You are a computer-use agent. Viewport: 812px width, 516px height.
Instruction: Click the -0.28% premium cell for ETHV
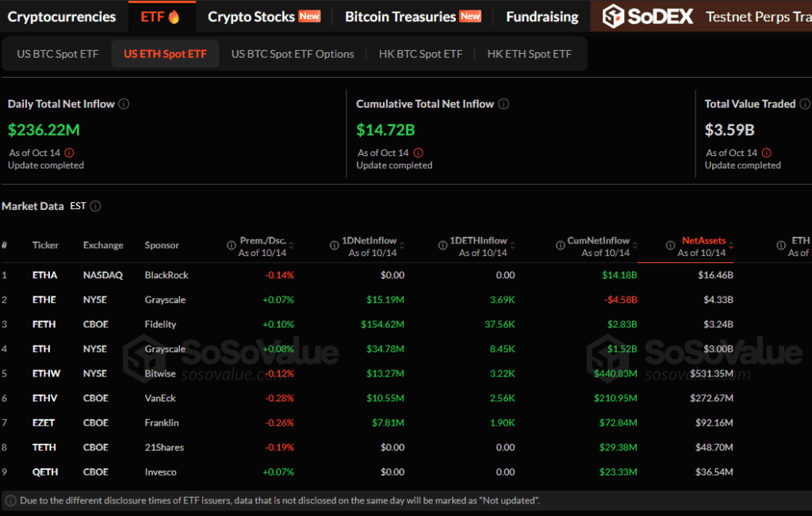click(279, 398)
